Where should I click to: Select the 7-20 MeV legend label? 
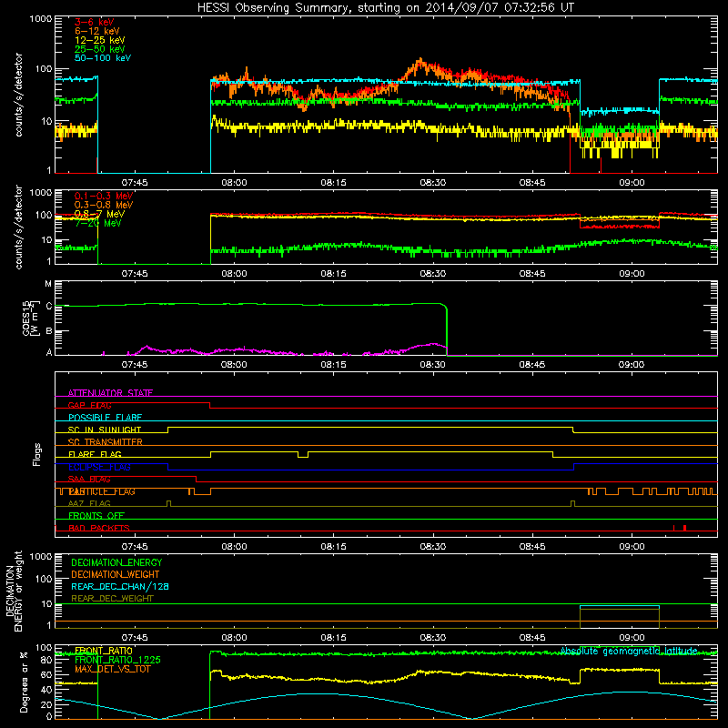[x=98, y=223]
